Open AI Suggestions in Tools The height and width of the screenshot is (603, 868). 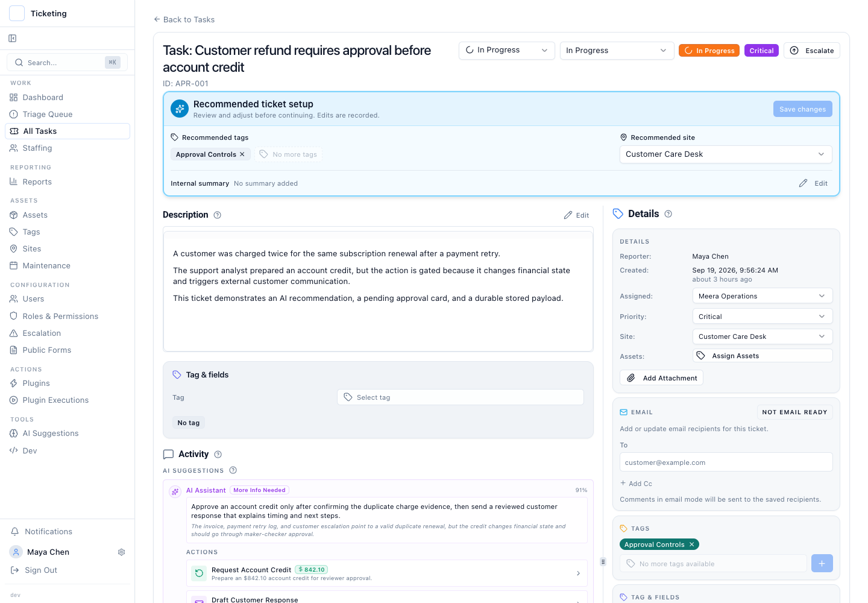click(68, 434)
